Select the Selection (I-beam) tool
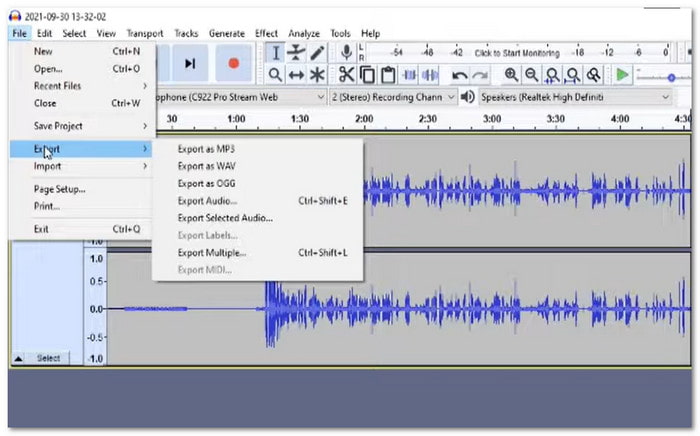This screenshot has width=700, height=436. [275, 53]
